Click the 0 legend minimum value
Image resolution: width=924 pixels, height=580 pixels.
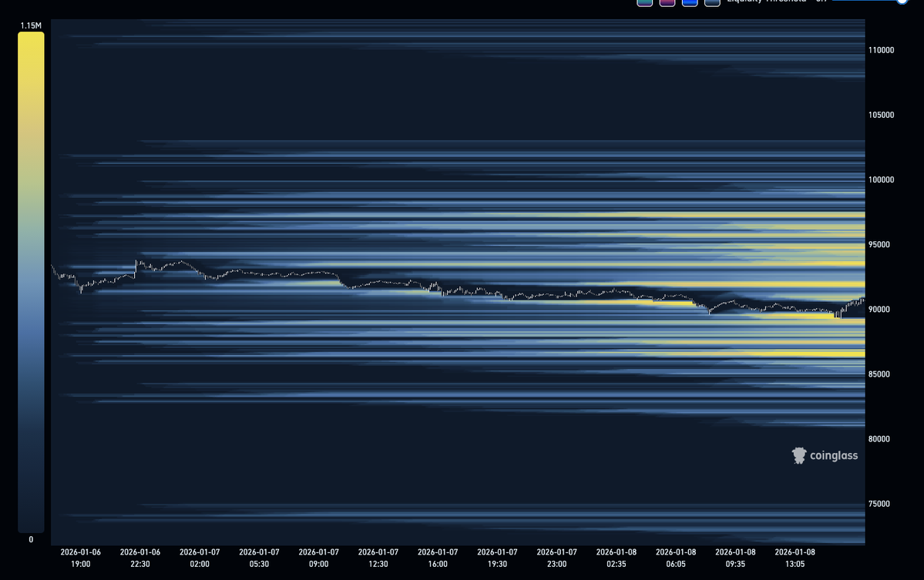[32, 539]
